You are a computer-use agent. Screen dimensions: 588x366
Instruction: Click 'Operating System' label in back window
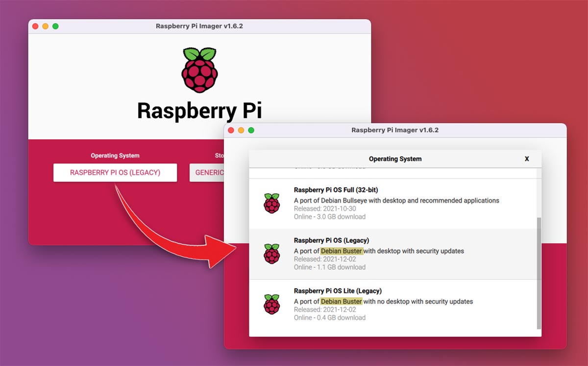(x=115, y=156)
